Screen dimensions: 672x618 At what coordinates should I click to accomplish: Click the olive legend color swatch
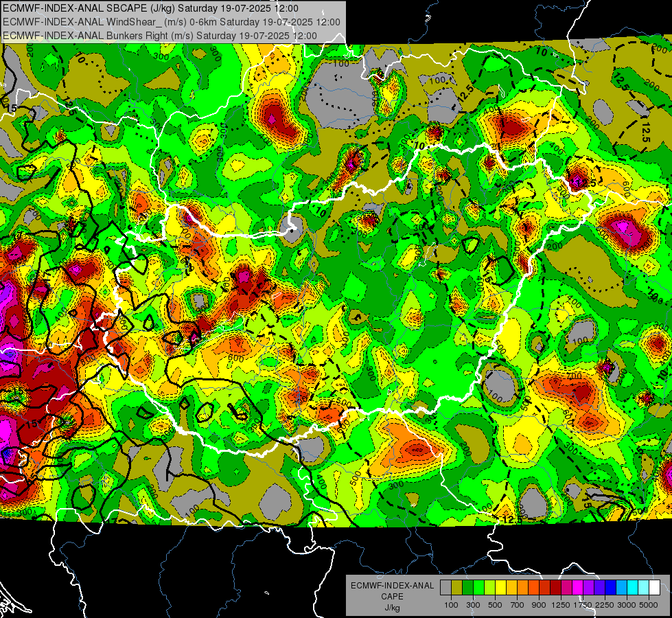coord(457,587)
